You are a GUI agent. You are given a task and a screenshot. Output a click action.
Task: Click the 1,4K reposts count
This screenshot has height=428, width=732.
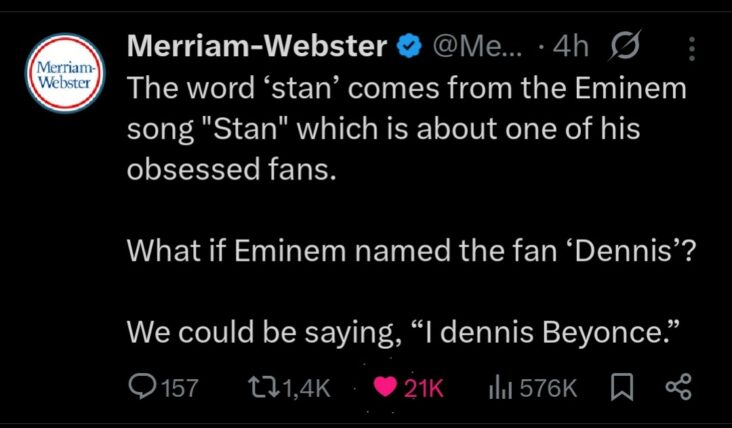[307, 388]
